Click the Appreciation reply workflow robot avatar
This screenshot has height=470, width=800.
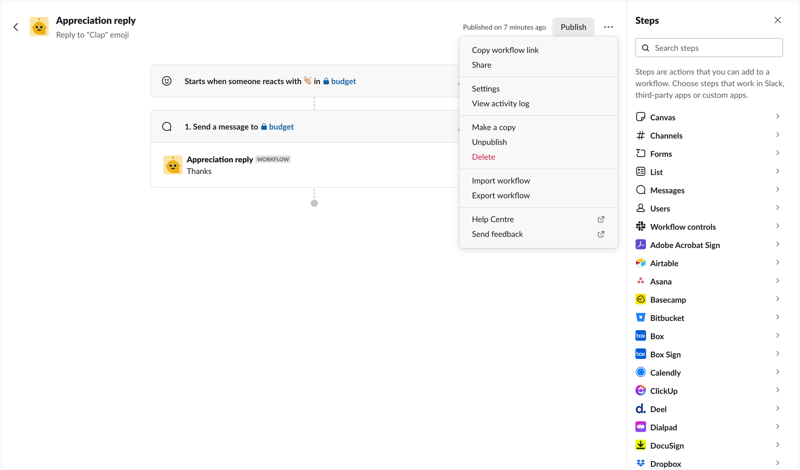(39, 27)
